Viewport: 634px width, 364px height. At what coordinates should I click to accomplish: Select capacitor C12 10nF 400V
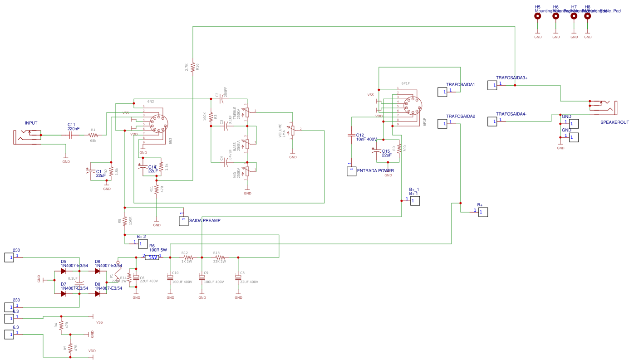[x=352, y=136]
